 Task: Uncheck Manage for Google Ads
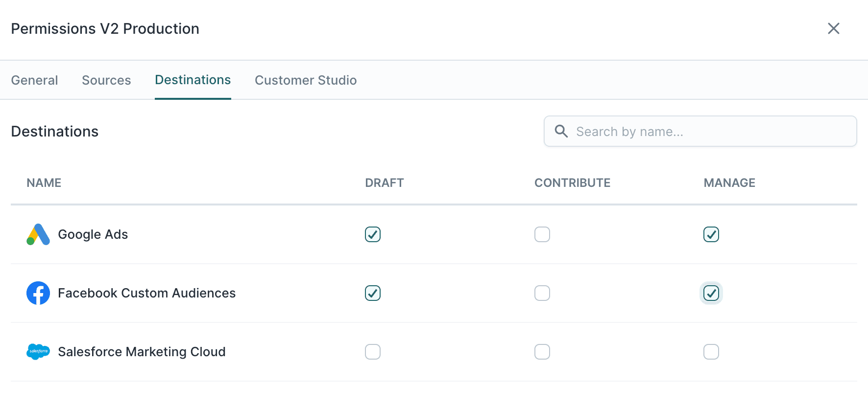click(711, 234)
